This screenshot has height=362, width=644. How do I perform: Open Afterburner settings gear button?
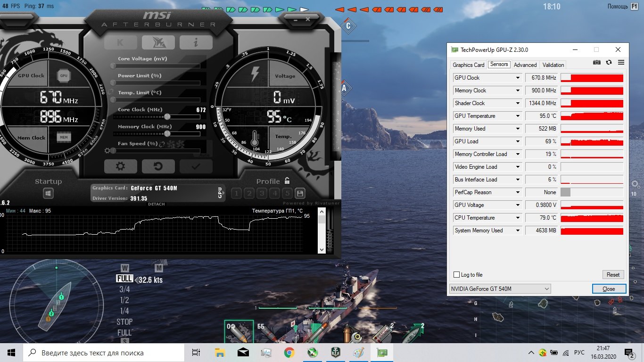click(121, 166)
